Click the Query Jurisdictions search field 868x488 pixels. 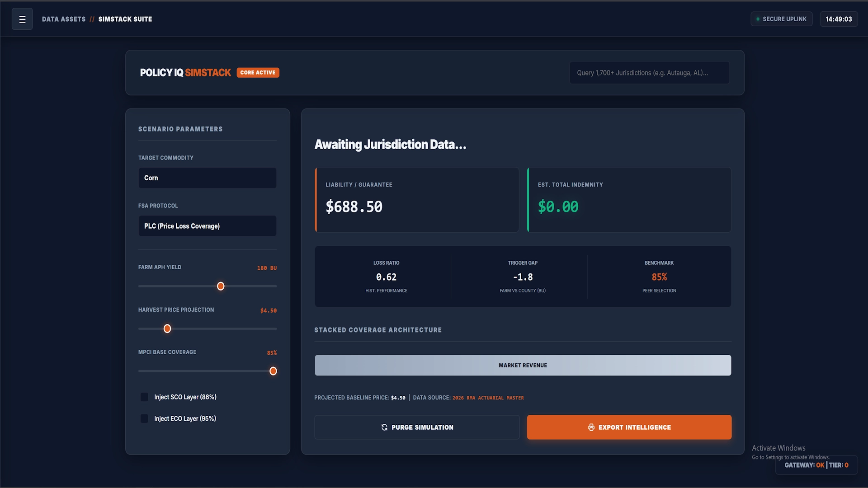[x=649, y=73]
